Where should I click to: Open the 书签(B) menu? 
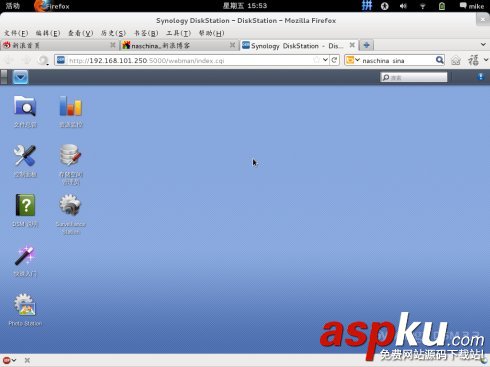[146, 33]
